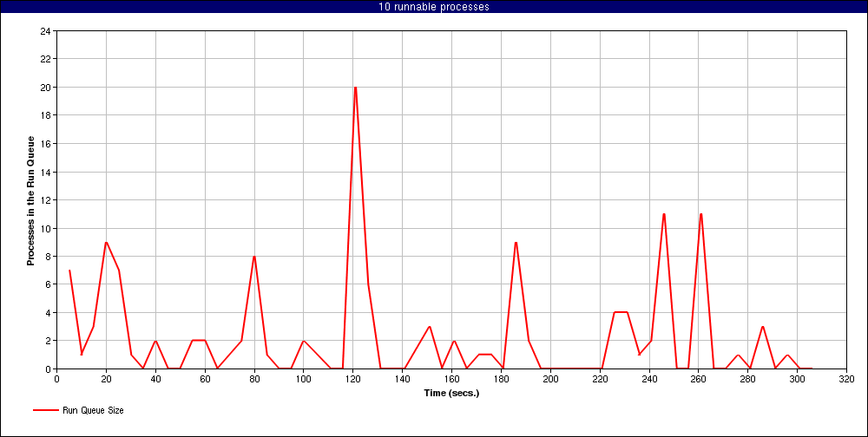Click the x-axis label '60'
Image resolution: width=868 pixels, height=437 pixels.
pyautogui.click(x=205, y=379)
